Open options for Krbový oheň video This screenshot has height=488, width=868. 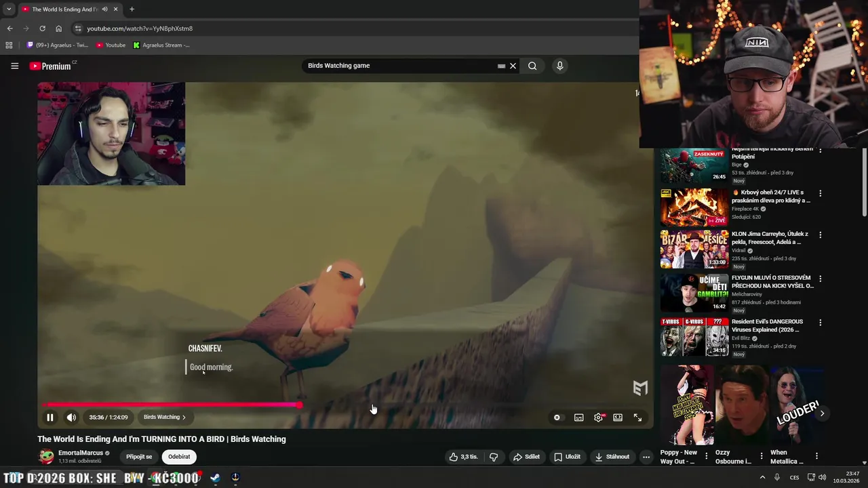click(821, 193)
